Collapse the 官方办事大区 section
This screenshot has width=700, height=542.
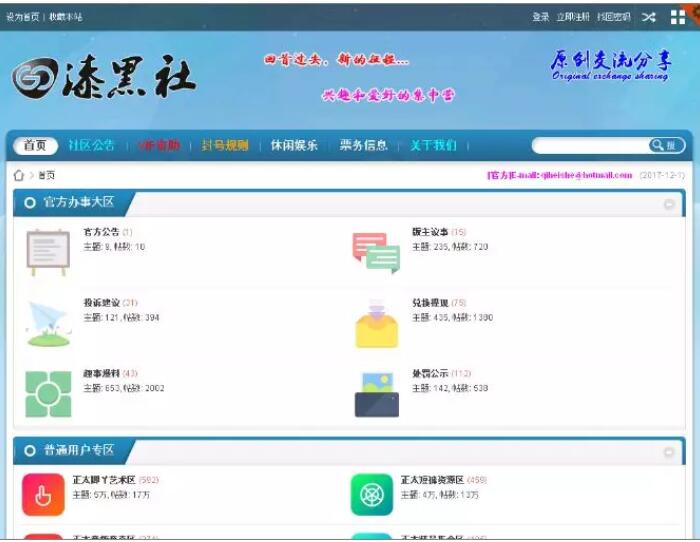(668, 204)
